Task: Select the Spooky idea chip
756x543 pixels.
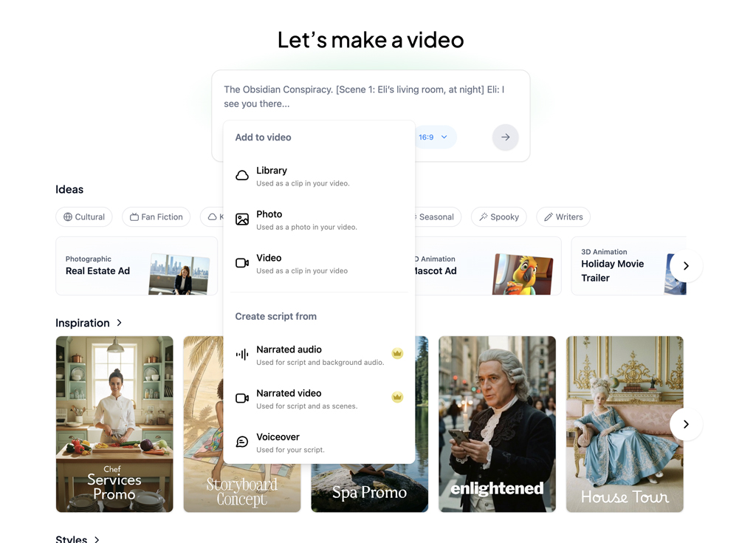Action: pyautogui.click(x=498, y=217)
